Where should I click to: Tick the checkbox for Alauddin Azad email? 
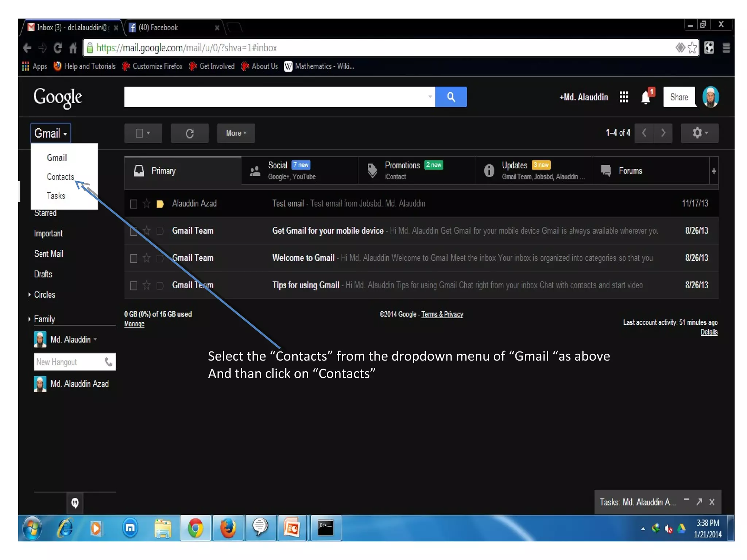[x=133, y=204]
